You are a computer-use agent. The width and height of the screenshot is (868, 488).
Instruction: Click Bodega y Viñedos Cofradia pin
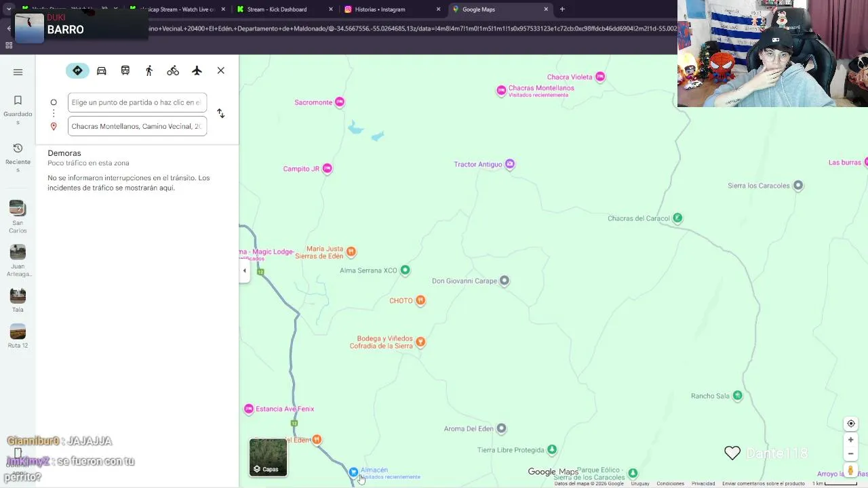point(420,342)
